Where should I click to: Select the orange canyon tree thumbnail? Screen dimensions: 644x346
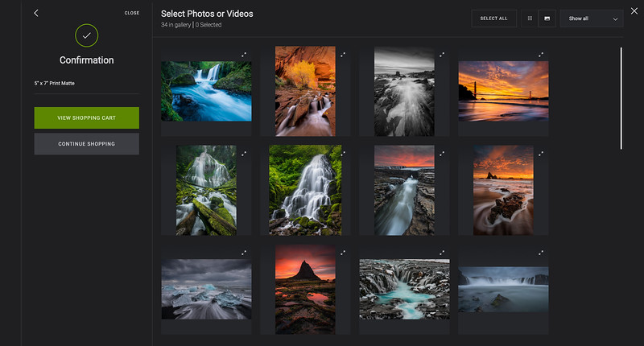[305, 91]
